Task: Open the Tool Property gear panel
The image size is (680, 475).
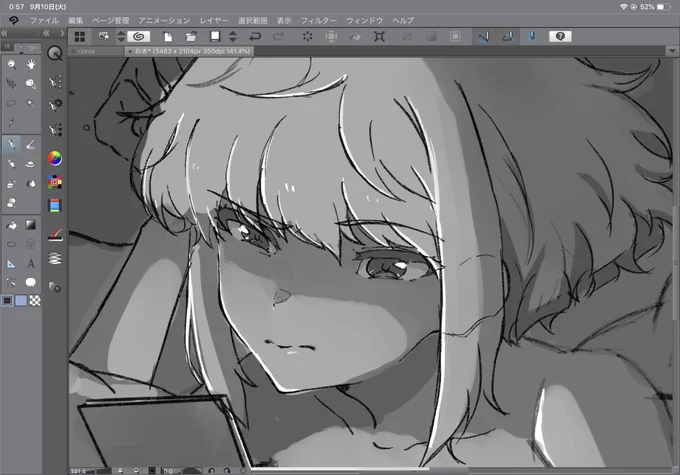Action: coord(55,105)
